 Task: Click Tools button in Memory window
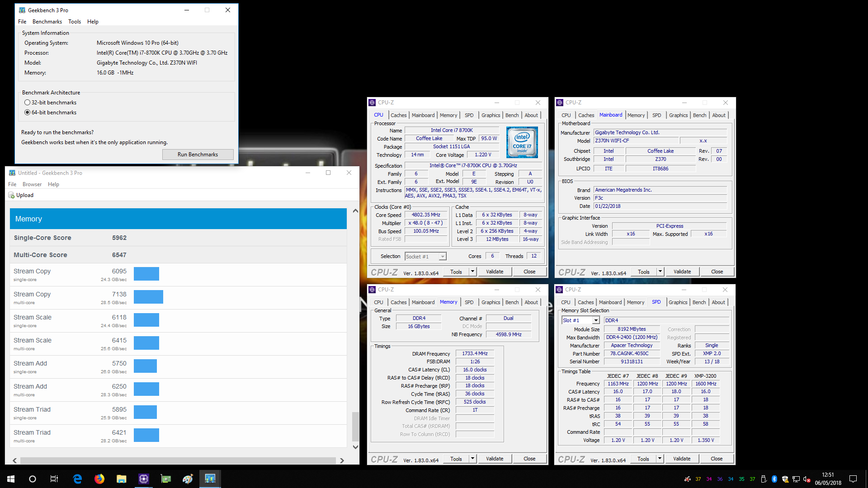point(456,459)
